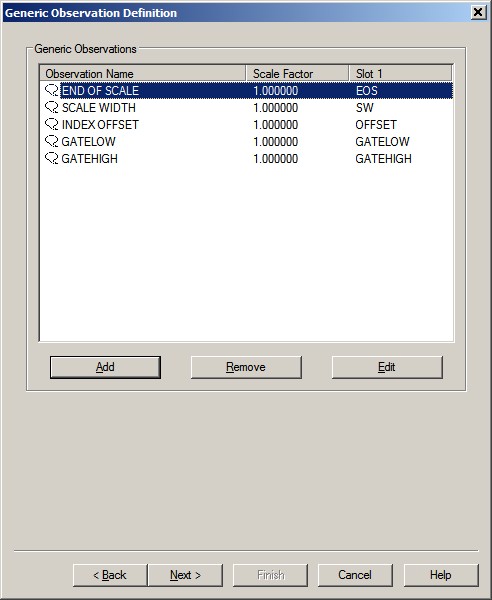
Task: Select the GATELOW slot value
Action: coord(383,142)
